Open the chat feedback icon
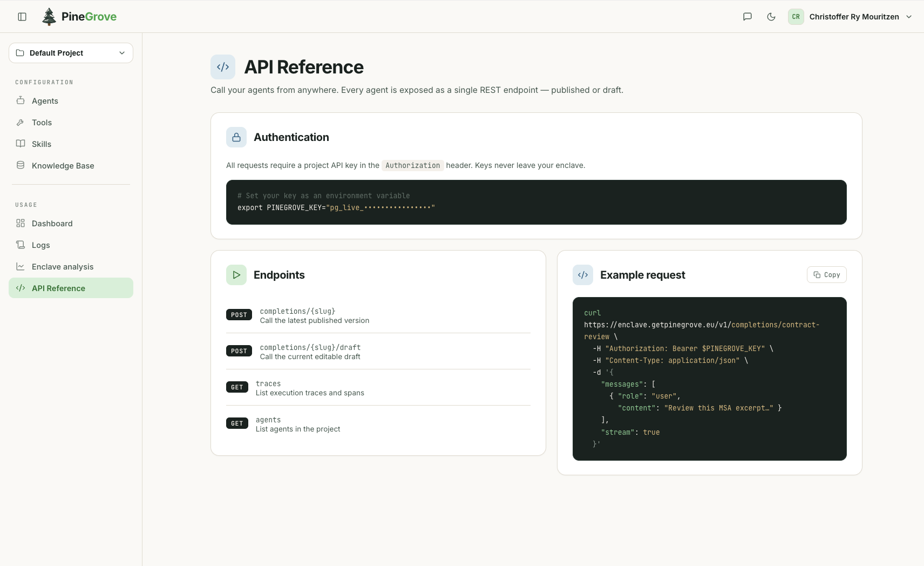Screen dimensions: 924x566 point(748,17)
